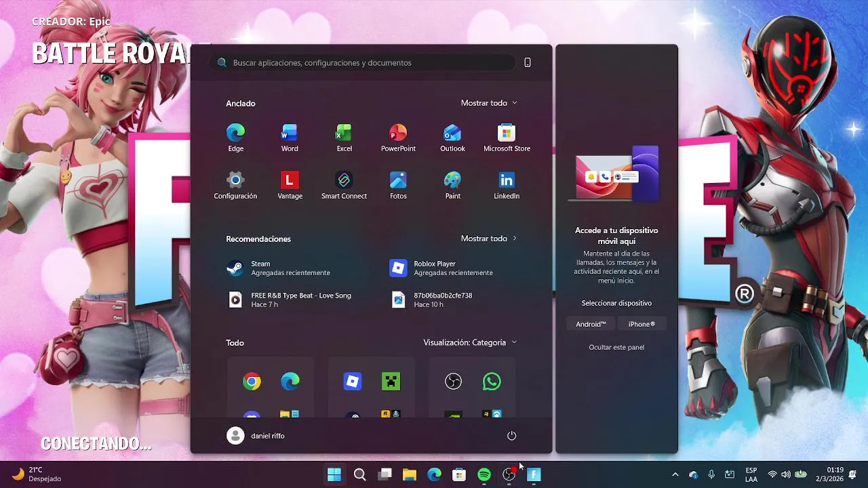
Task: Open Microsoft Store taskbar icon
Action: 459,474
